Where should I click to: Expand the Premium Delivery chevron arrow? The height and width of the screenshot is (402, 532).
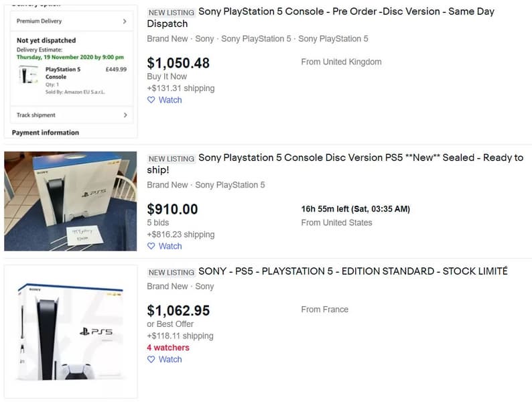(x=125, y=21)
